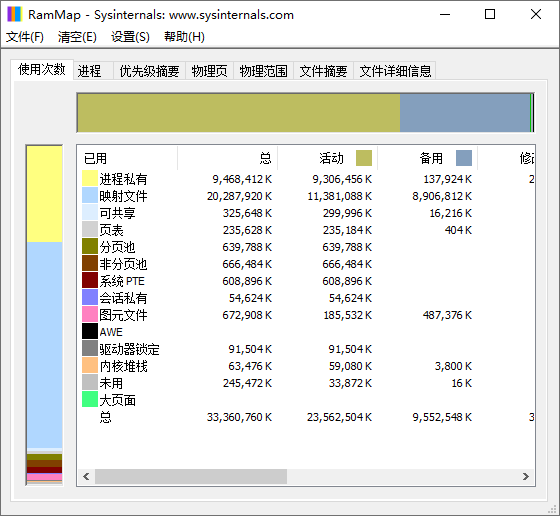Click the silver swatch beside 未用
The width and height of the screenshot is (560, 516).
pos(90,383)
